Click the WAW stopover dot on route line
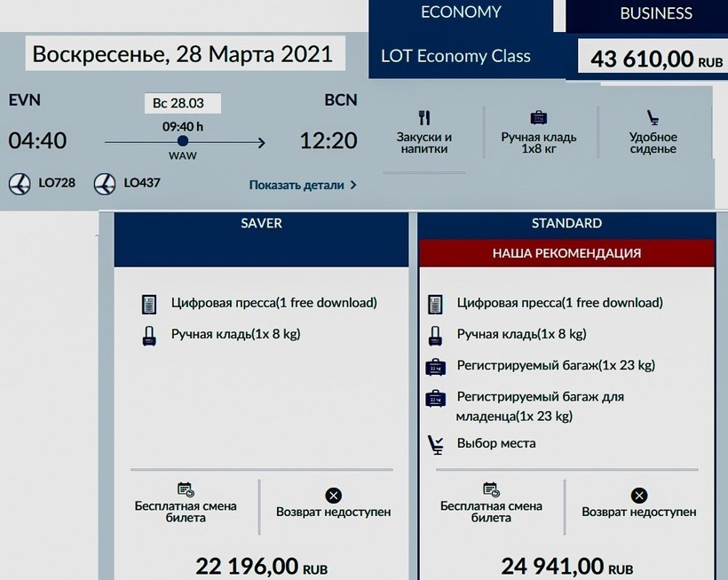 [x=183, y=141]
